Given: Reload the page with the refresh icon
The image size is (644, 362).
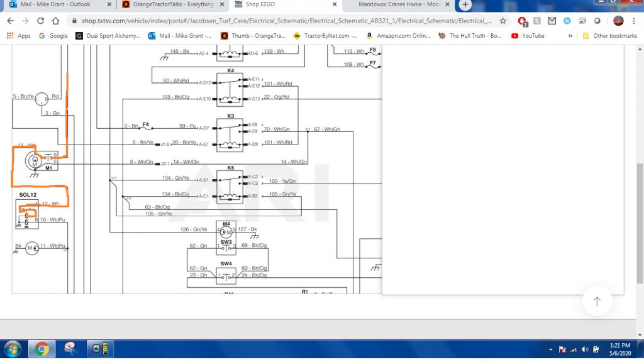Looking at the screenshot, I should click(42, 21).
